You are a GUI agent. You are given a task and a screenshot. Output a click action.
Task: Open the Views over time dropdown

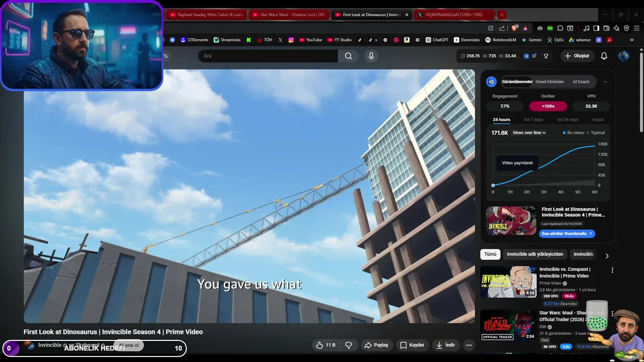click(529, 133)
